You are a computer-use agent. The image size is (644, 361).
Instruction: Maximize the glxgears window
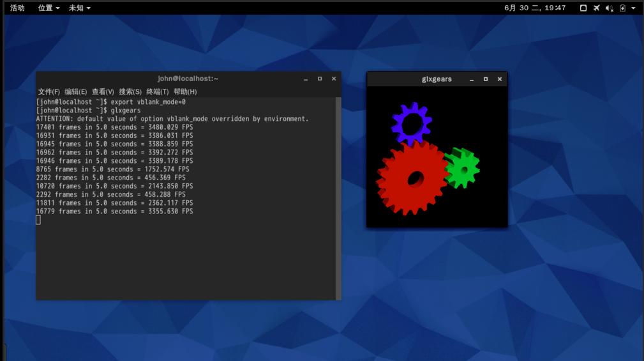coord(486,79)
